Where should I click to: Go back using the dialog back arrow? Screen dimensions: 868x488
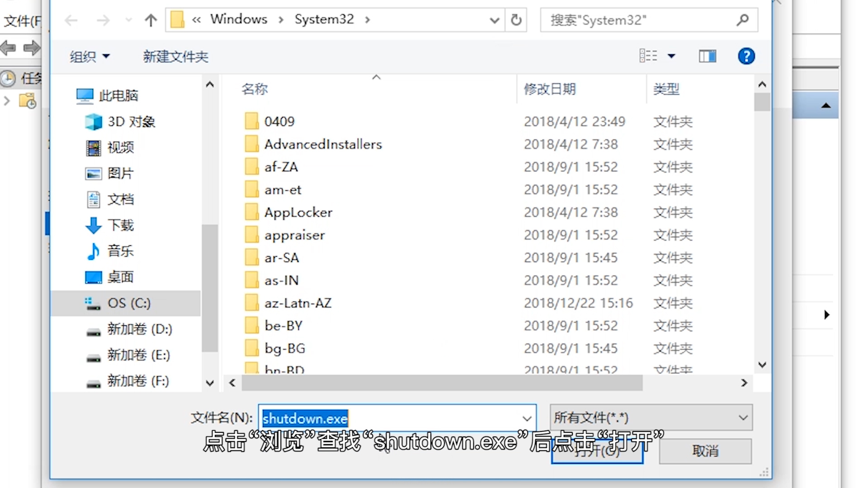71,20
